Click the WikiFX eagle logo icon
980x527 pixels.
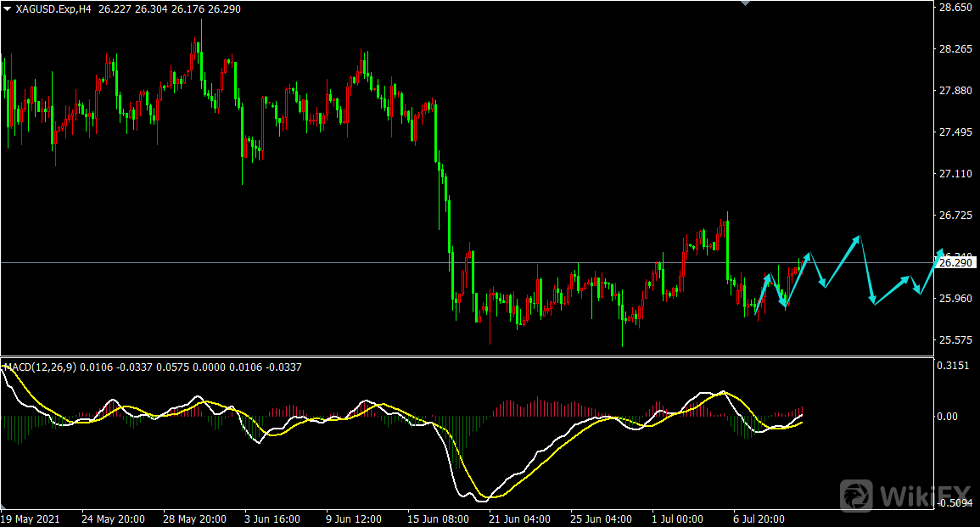859,495
